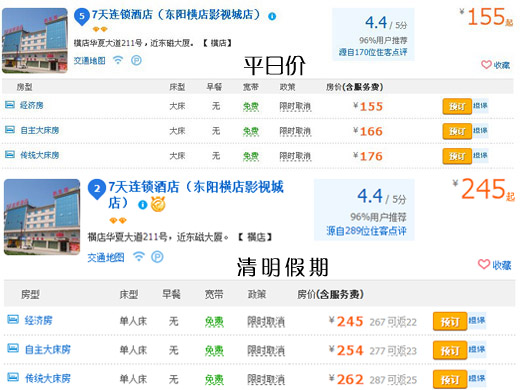Click the green 免费 broadband text in the ¥245 row
520x390 pixels.
214,322
